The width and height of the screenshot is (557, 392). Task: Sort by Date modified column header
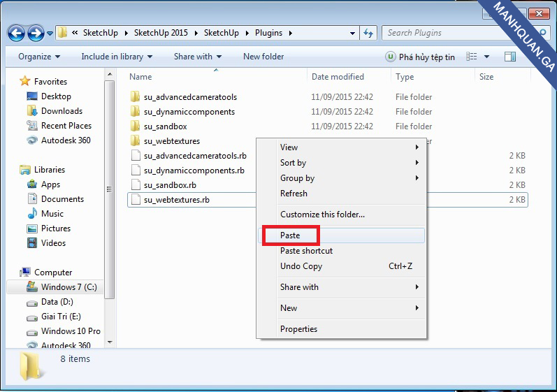pyautogui.click(x=338, y=77)
